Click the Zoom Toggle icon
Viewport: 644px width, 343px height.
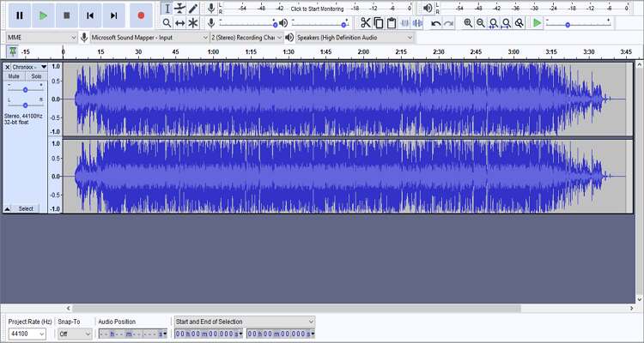pos(519,23)
